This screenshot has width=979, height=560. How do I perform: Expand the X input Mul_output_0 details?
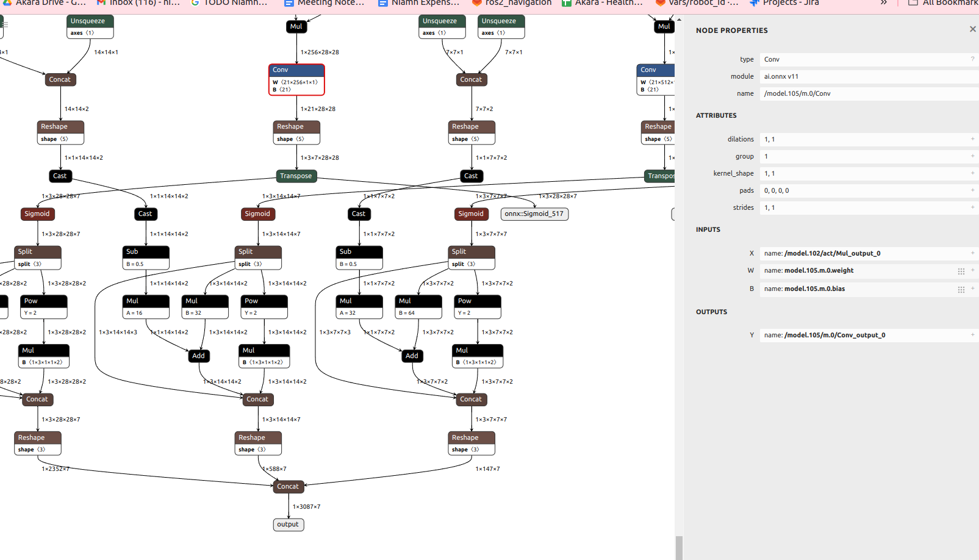point(972,253)
